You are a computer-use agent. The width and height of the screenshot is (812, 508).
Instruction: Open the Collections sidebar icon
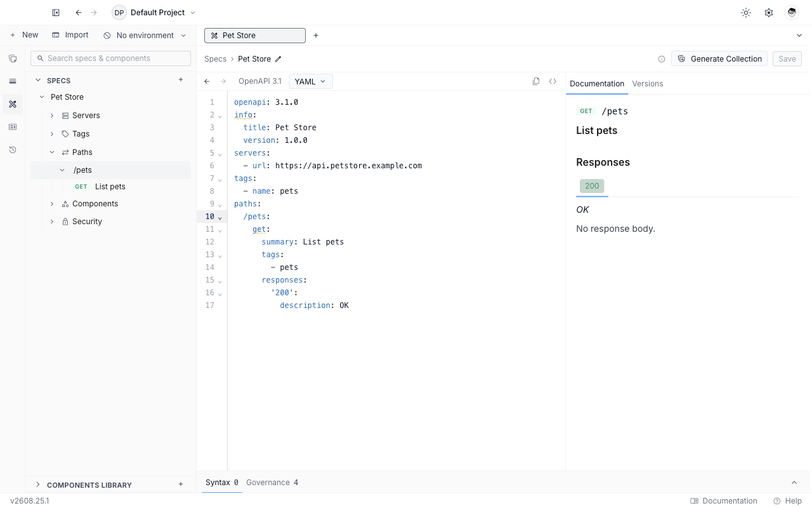(x=13, y=58)
